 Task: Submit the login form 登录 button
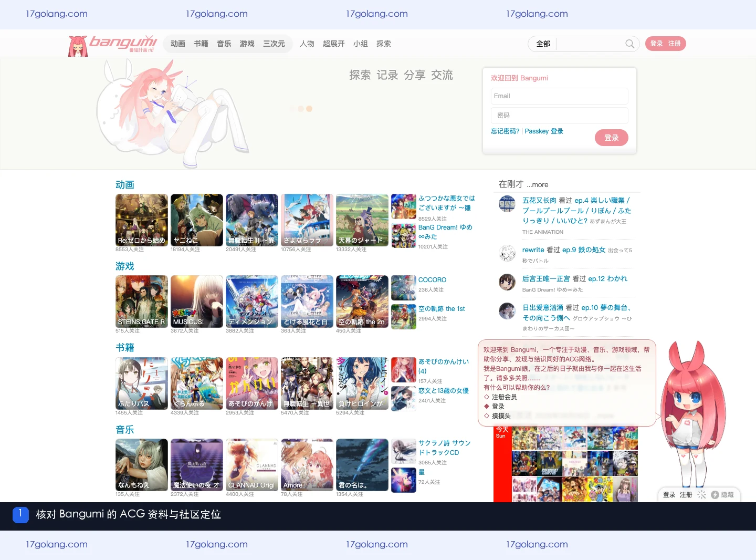click(612, 138)
